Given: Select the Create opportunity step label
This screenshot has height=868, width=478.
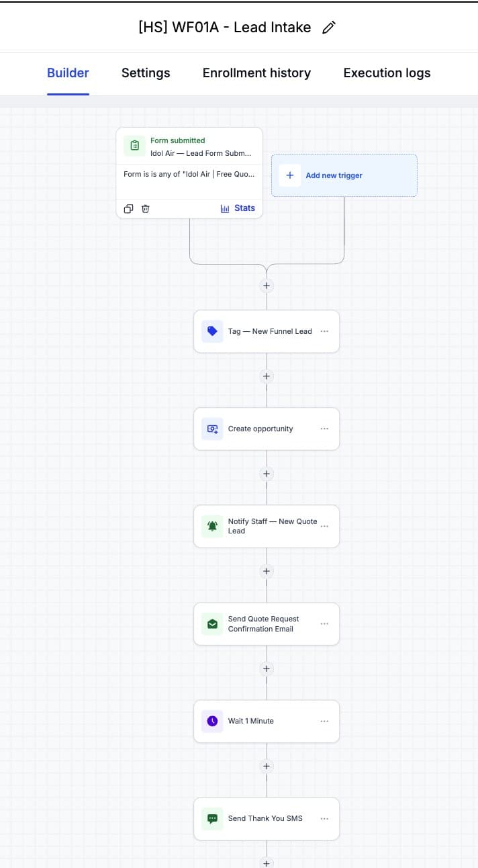Looking at the screenshot, I should tap(260, 429).
